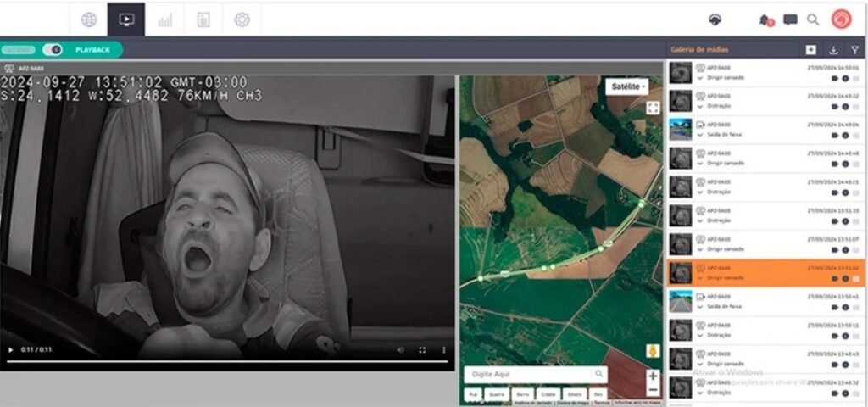The height and width of the screenshot is (407, 868).
Task: Select the video playback tab in top navigation
Action: [126, 20]
